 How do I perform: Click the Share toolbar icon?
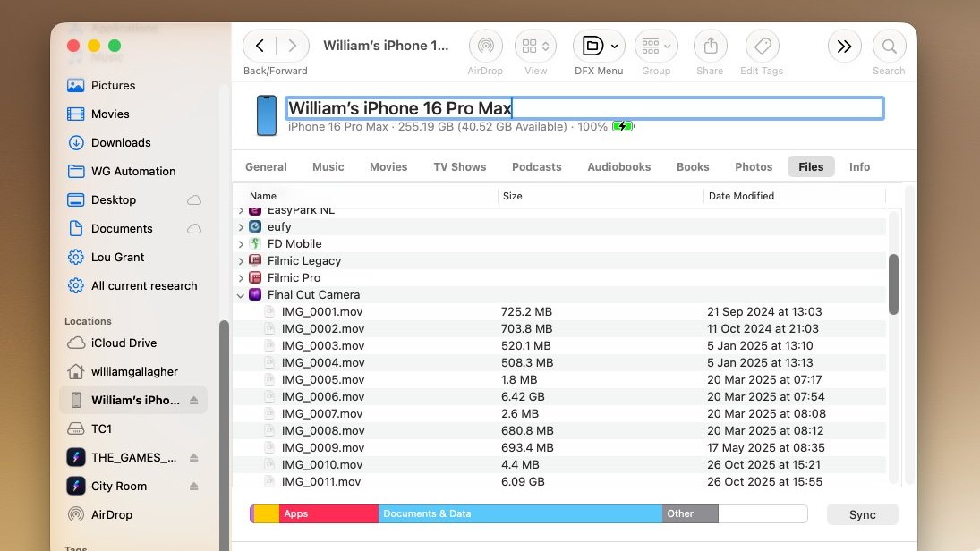[x=710, y=46]
